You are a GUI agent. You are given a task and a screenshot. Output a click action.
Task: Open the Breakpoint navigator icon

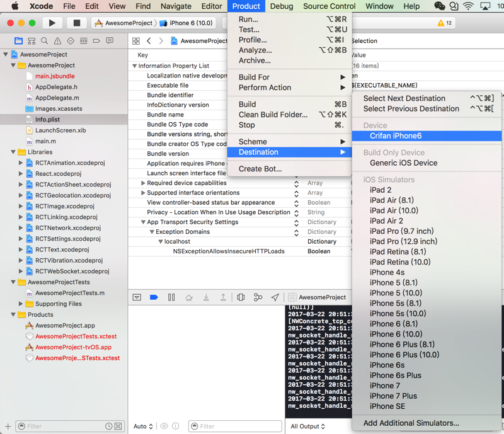click(96, 41)
